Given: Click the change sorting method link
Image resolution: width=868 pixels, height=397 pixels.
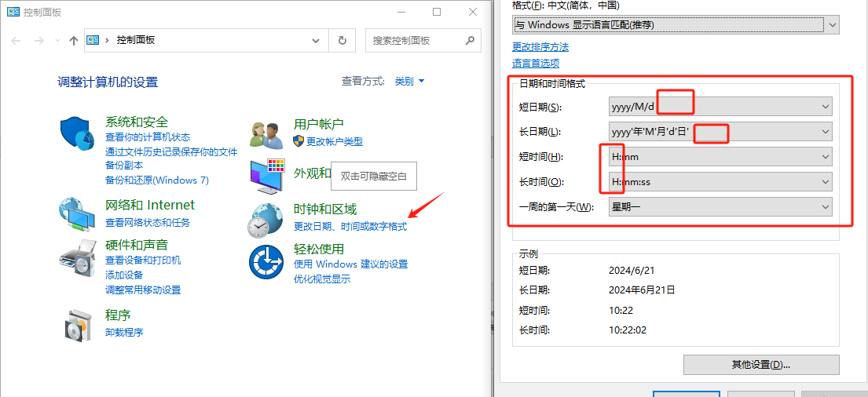Looking at the screenshot, I should [x=540, y=47].
